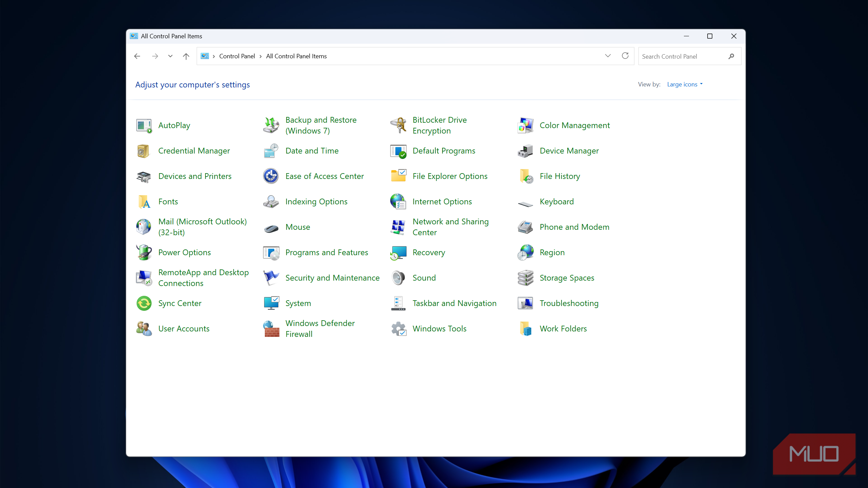
Task: Open the Work Folders link
Action: tap(564, 329)
